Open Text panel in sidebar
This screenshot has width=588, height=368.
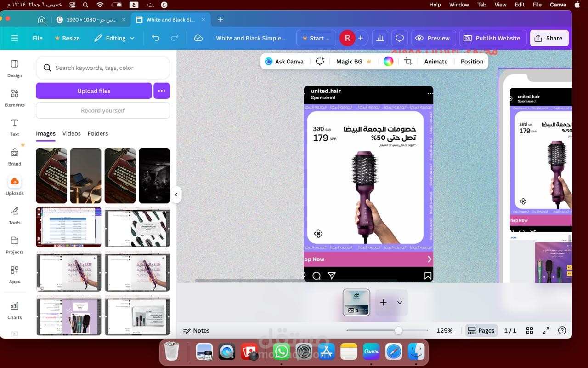click(15, 127)
